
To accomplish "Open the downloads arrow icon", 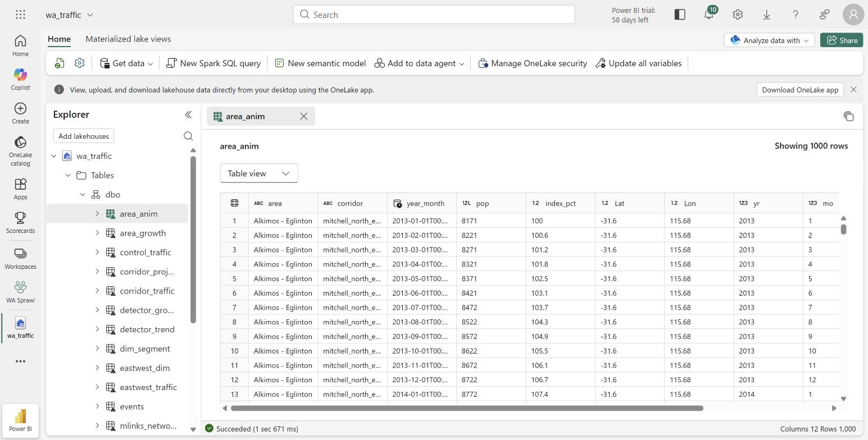I will 766,15.
